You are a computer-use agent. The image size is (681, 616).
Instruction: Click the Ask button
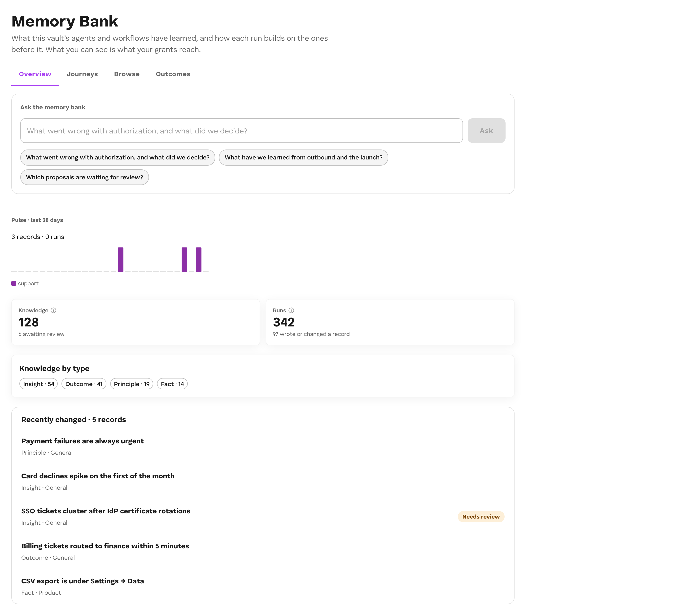(x=486, y=130)
